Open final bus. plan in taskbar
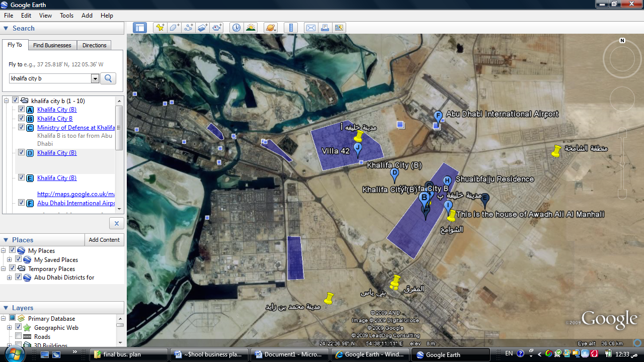 (x=129, y=354)
